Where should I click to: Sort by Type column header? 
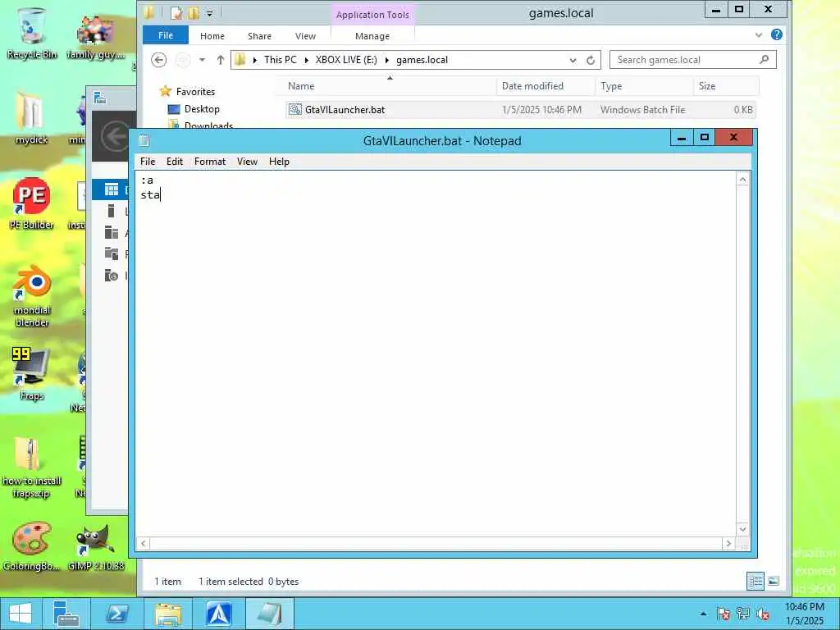[x=644, y=86]
